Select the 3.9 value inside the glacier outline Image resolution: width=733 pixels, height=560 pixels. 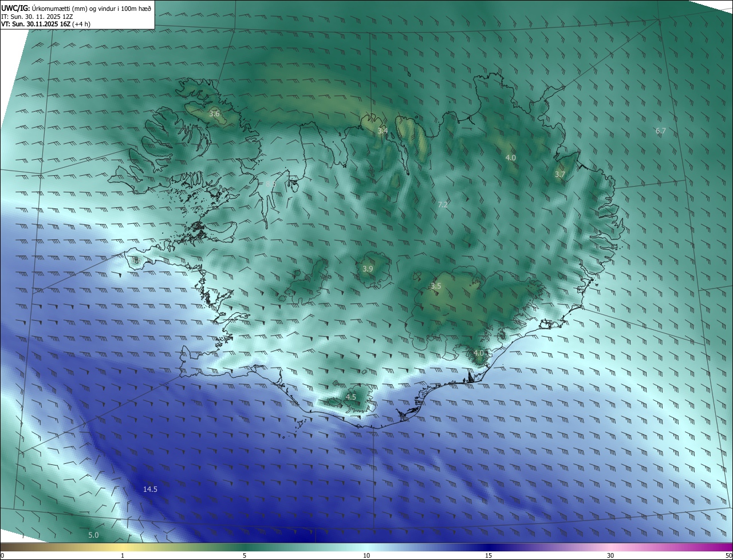[x=368, y=269]
